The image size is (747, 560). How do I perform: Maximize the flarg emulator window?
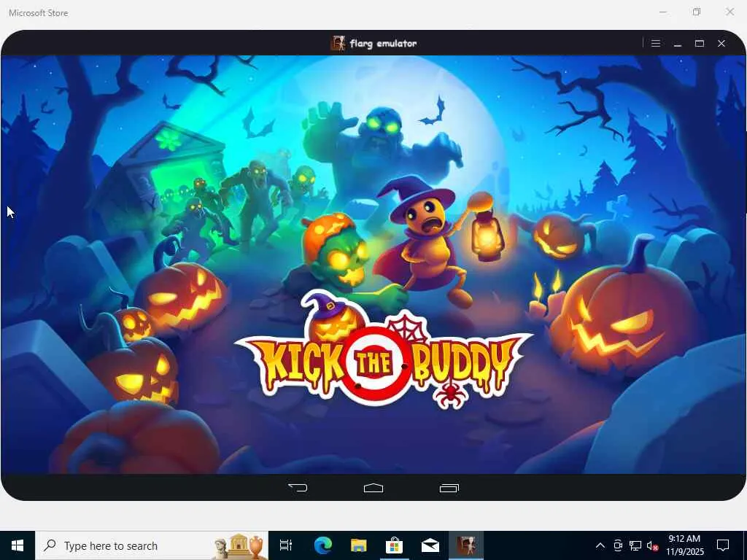700,43
